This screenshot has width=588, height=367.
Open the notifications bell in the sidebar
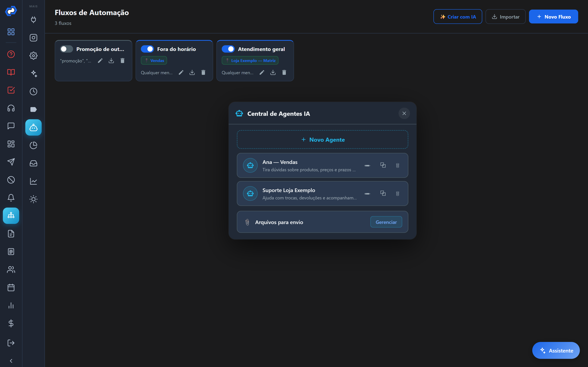click(x=11, y=198)
